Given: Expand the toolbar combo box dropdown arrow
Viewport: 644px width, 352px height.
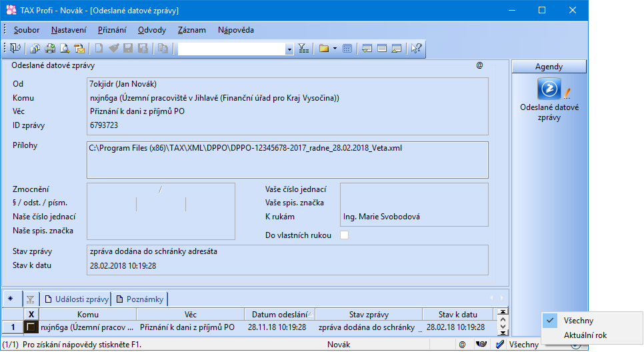Looking at the screenshot, I should [x=289, y=49].
